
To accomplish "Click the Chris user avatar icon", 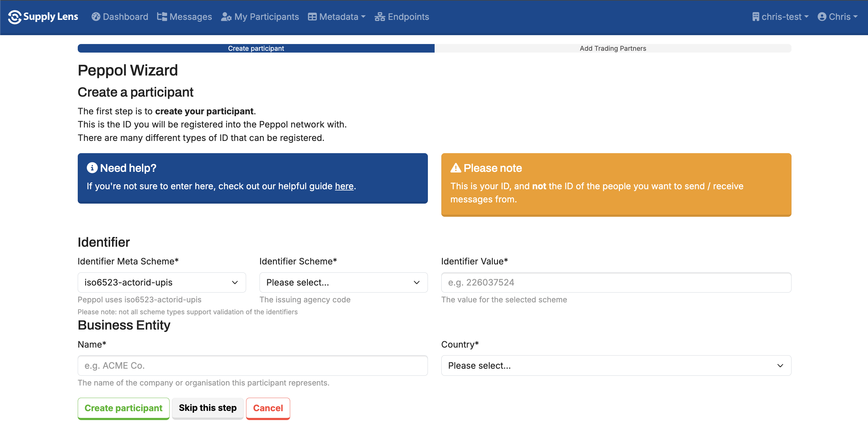I will (x=821, y=17).
